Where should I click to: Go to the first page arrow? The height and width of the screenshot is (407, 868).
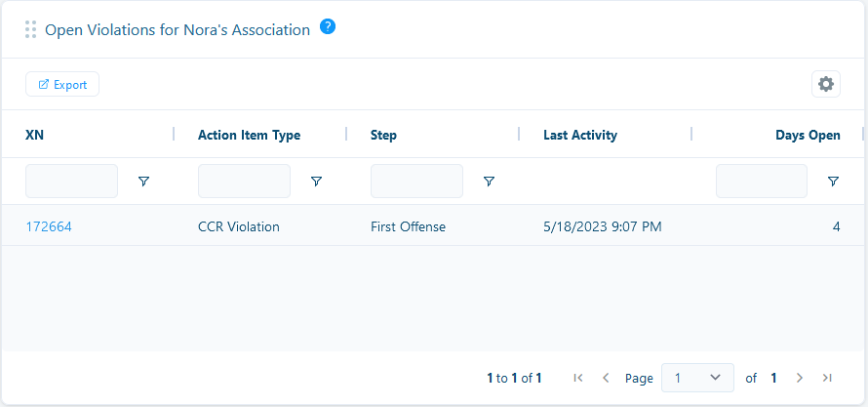click(x=578, y=378)
